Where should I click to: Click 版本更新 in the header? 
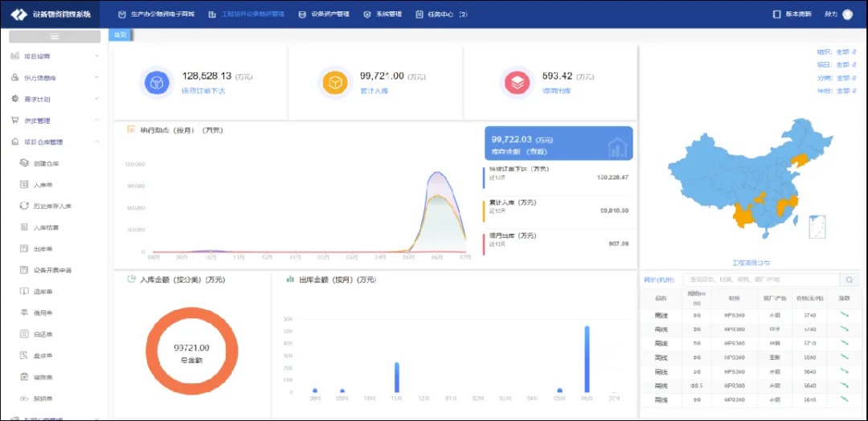pos(798,14)
